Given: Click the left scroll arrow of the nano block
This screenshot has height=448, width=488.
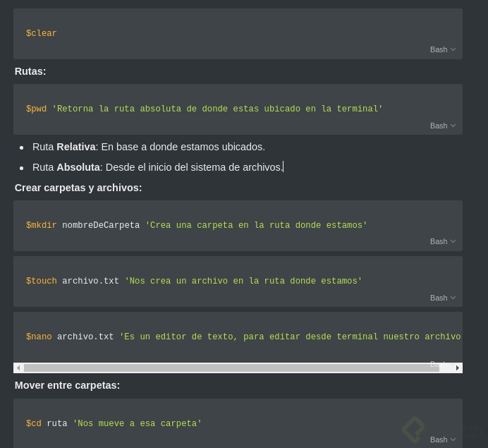Looking at the screenshot, I should pyautogui.click(x=18, y=368).
